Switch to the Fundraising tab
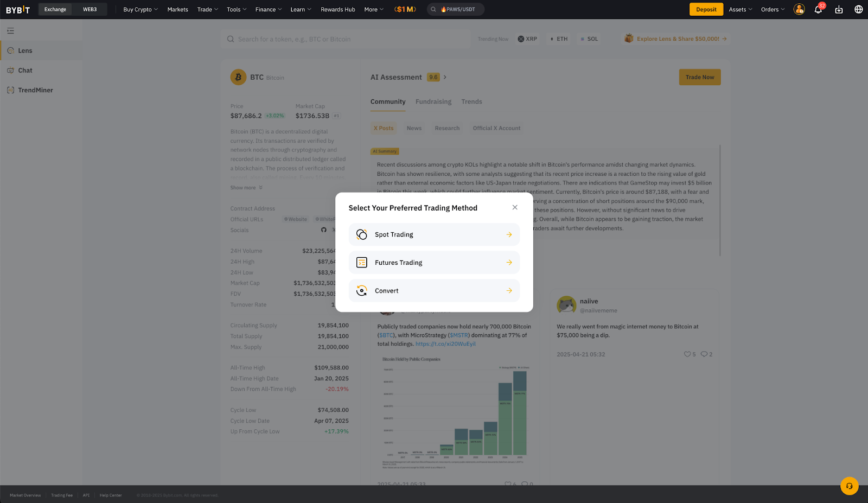868x503 pixels. coord(433,101)
